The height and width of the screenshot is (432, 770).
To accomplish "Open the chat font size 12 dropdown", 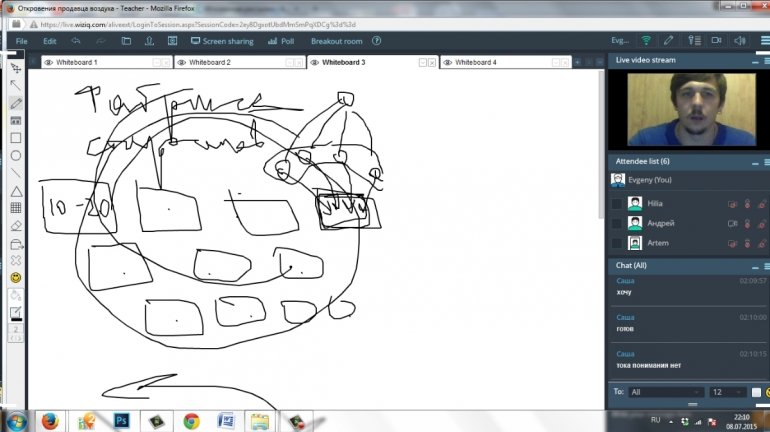I will [726, 392].
